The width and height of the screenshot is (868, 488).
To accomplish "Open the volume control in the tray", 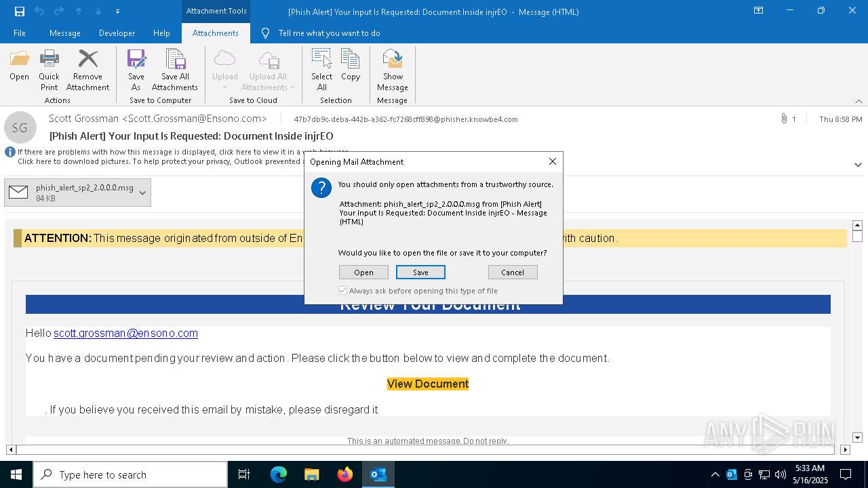I will tap(780, 474).
